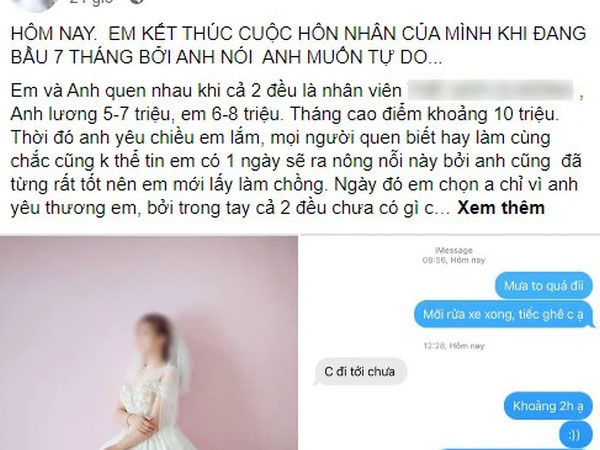Expand post text with Xem thêm
The height and width of the screenshot is (450, 600).
pyautogui.click(x=501, y=208)
